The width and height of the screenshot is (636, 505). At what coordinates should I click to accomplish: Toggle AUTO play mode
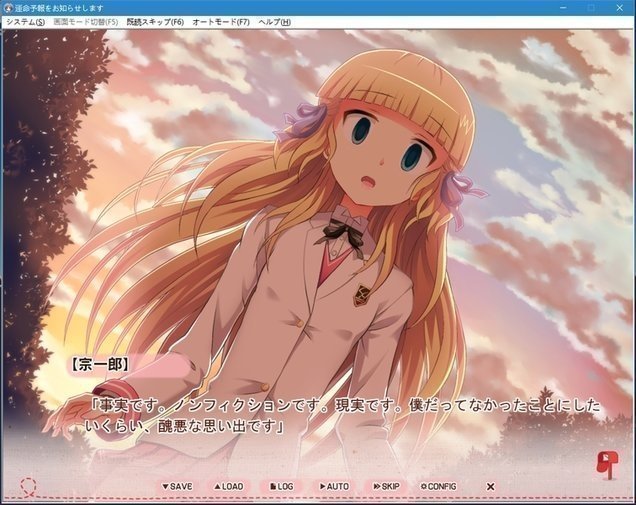[x=334, y=486]
